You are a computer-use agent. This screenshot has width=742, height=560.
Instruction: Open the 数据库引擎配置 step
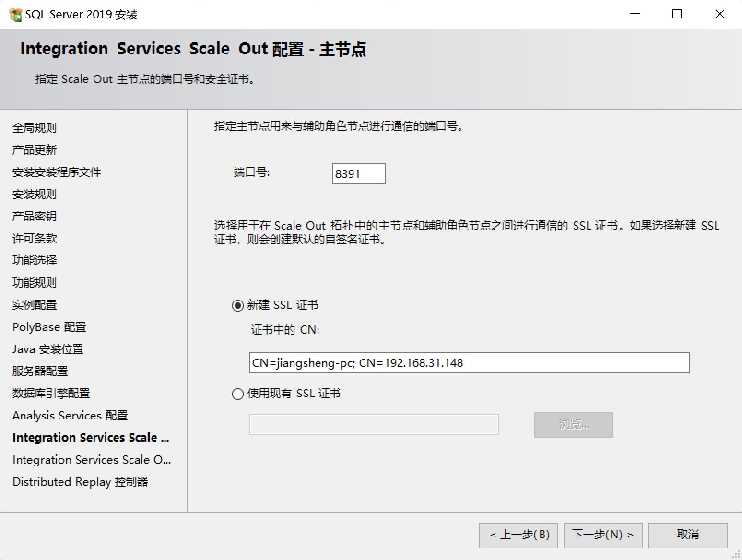[x=51, y=393]
